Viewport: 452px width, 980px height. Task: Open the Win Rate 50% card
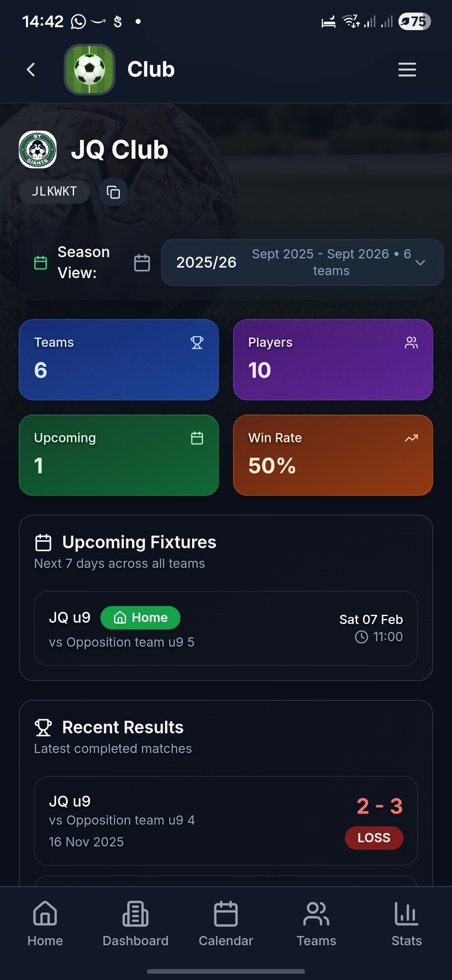pyautogui.click(x=333, y=455)
